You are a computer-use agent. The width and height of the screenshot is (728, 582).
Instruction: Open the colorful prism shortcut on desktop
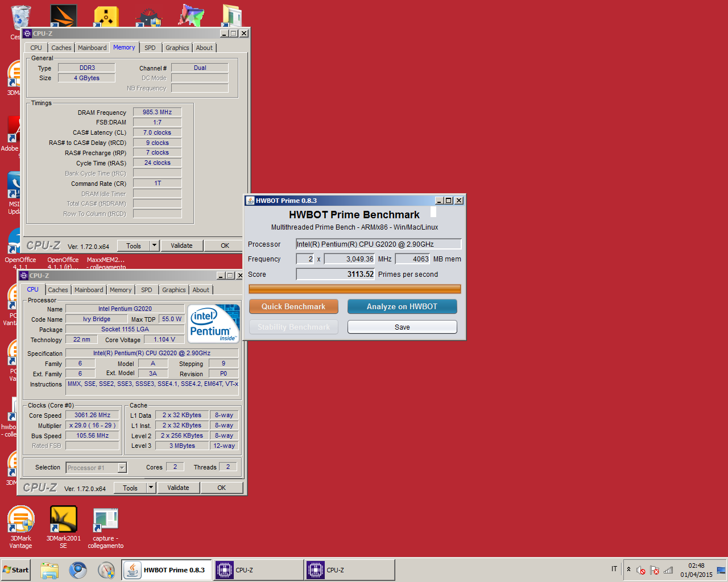(191, 16)
